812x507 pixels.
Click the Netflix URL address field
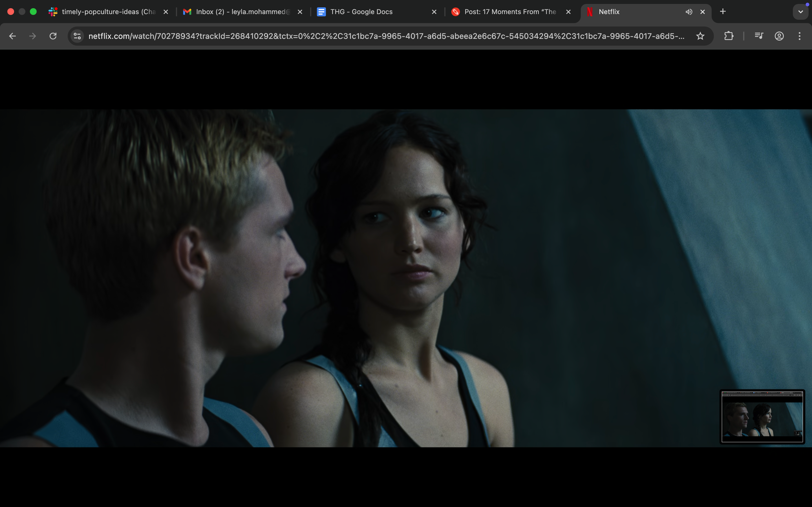pyautogui.click(x=386, y=36)
